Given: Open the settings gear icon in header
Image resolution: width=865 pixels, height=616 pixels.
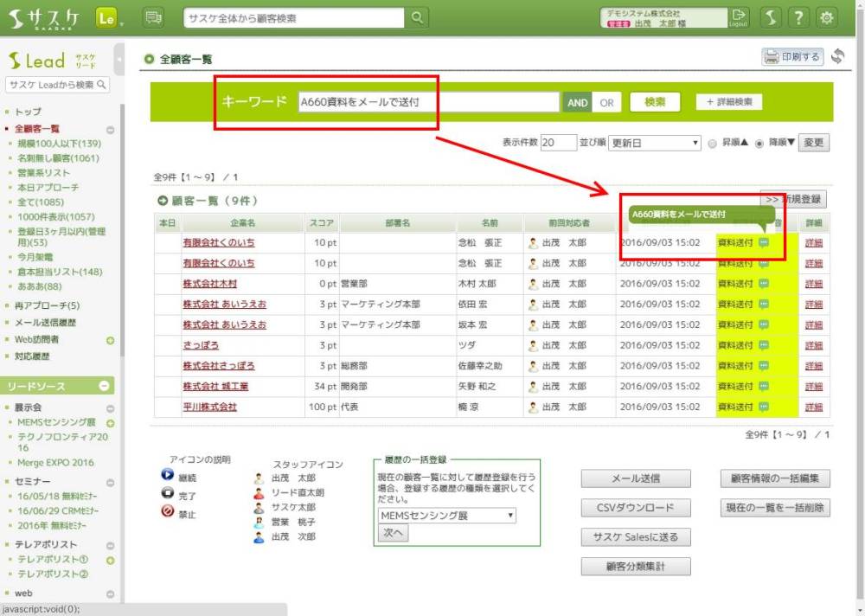Looking at the screenshot, I should pyautogui.click(x=827, y=17).
